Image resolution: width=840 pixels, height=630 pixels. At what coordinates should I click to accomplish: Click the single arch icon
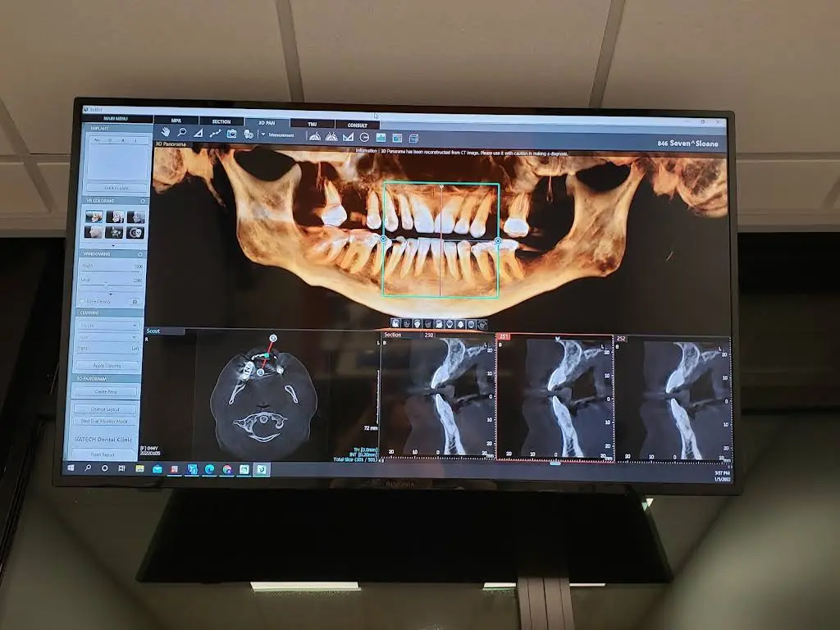(315, 136)
